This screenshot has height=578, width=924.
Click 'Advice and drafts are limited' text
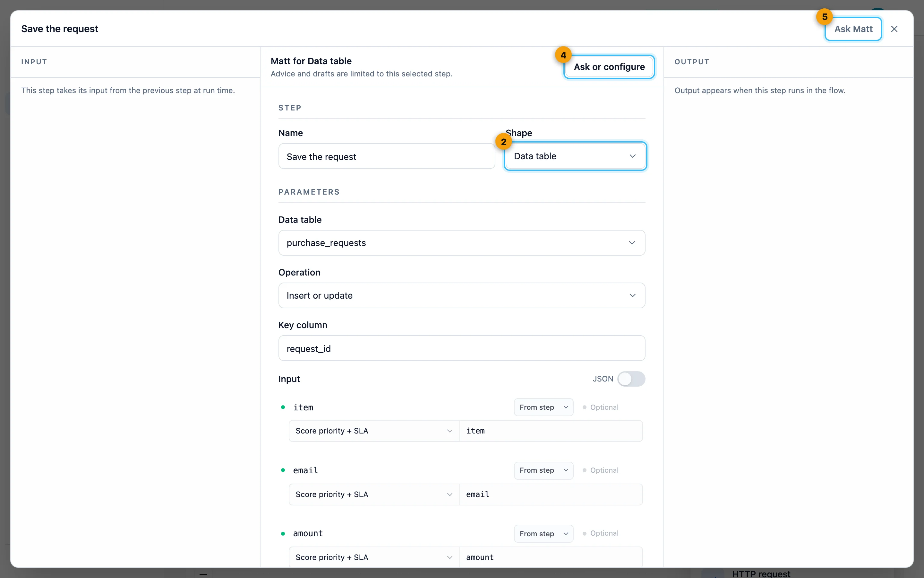[361, 74]
